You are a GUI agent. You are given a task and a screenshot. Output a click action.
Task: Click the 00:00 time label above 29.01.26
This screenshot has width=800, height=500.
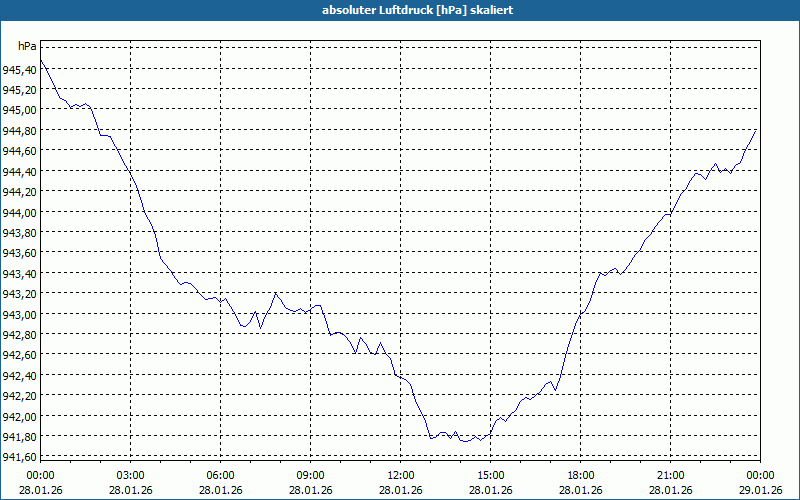coord(760,476)
